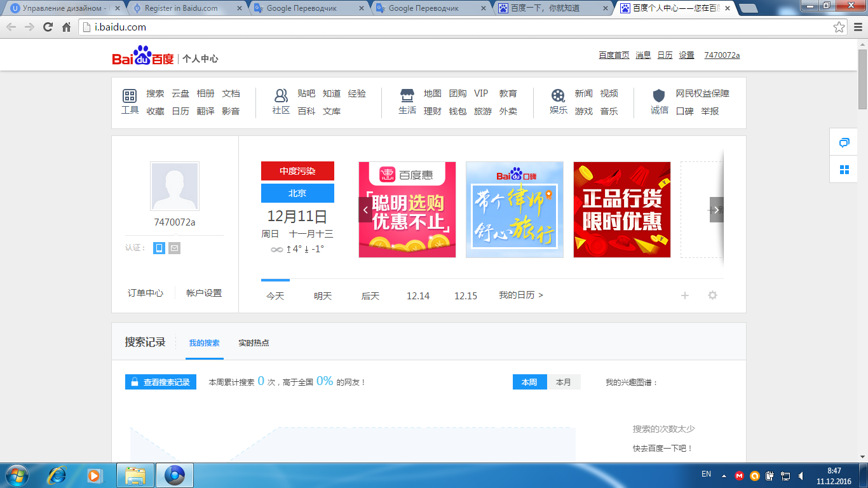868x488 pixels.
Task: Open 帐户设置 link
Action: click(204, 293)
